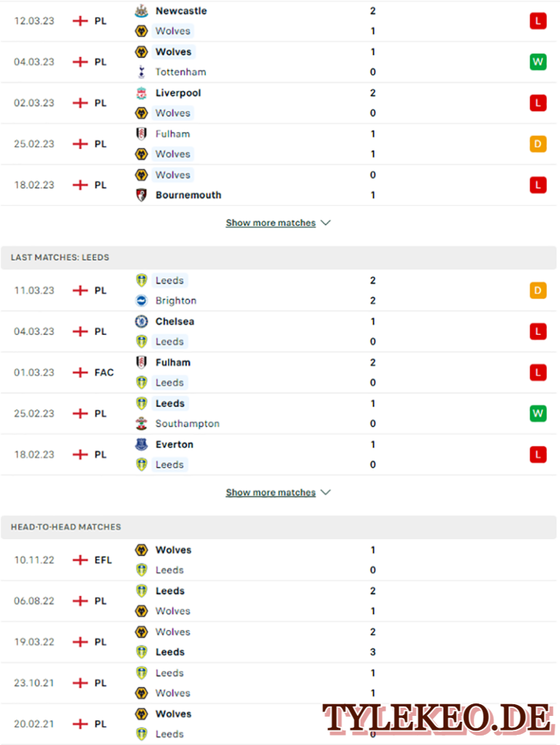Image resolution: width=560 pixels, height=745 pixels.
Task: Click the TYLEKEO.DE watermark logo
Action: coord(437,718)
